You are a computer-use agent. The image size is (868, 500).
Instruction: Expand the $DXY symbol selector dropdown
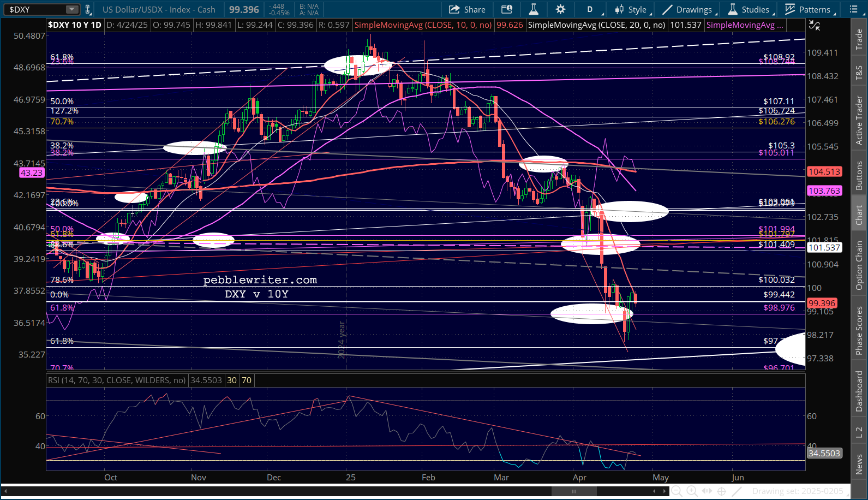(72, 9)
